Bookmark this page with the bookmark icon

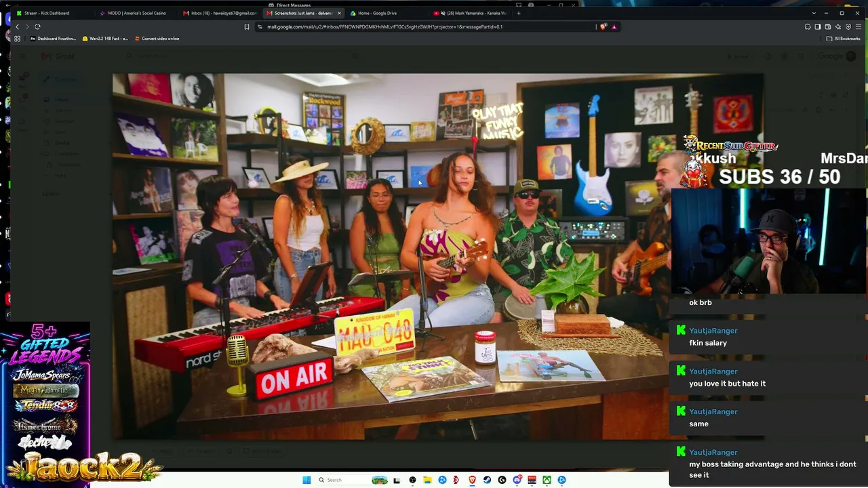[247, 26]
